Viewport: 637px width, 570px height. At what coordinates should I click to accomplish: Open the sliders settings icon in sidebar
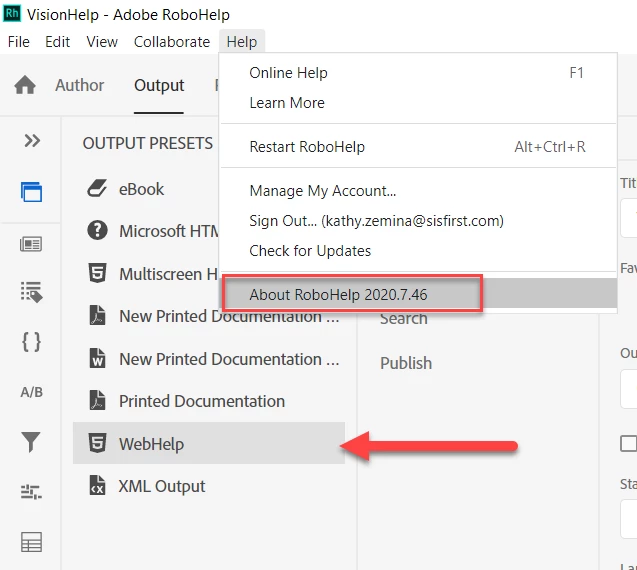(31, 492)
